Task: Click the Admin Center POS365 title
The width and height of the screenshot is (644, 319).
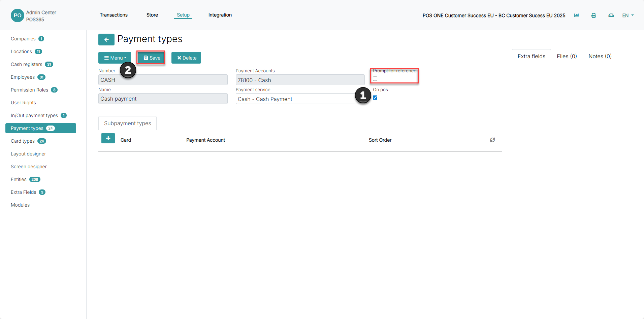Action: pos(41,16)
